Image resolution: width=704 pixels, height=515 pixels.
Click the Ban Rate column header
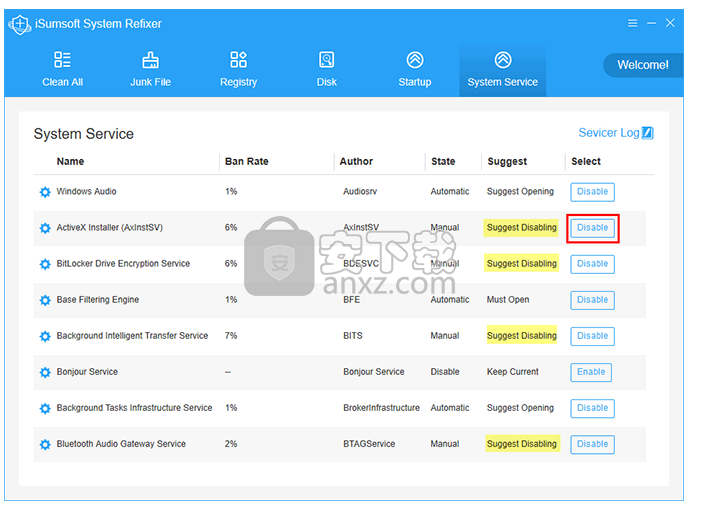tap(246, 161)
